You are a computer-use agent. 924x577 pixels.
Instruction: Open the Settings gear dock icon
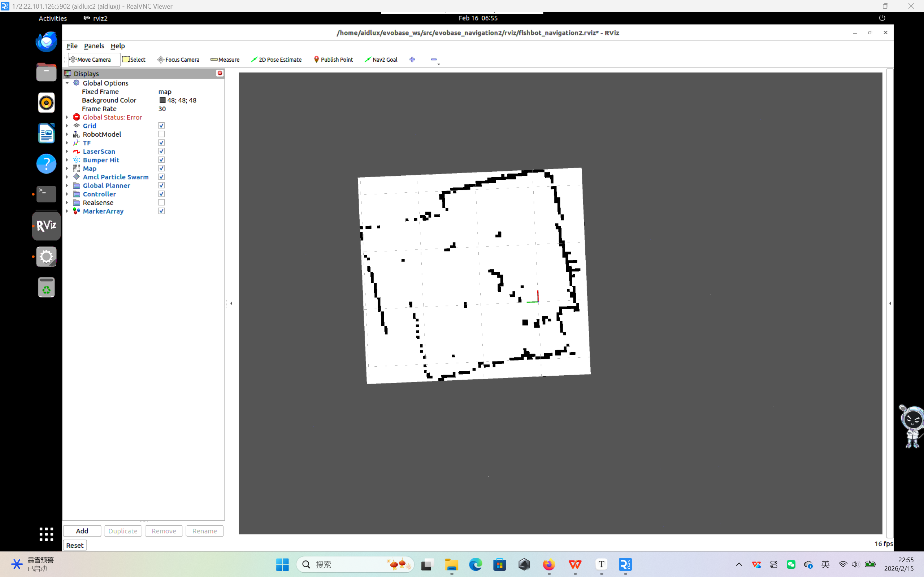[46, 257]
